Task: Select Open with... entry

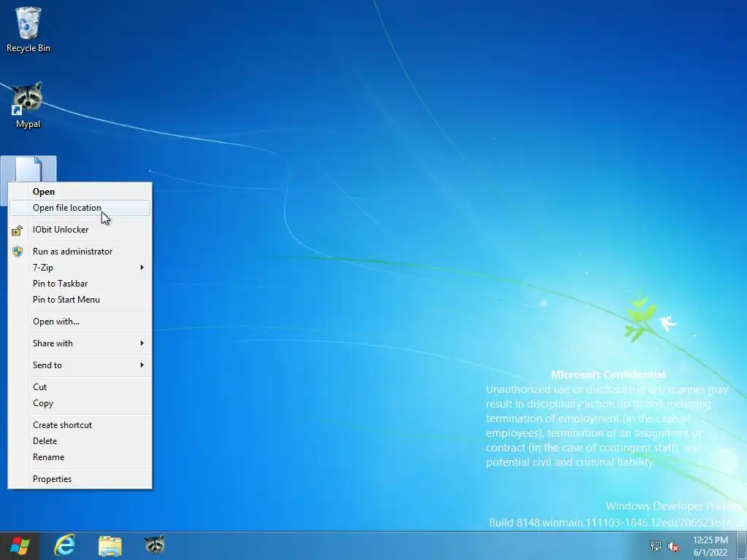Action: [80, 322]
